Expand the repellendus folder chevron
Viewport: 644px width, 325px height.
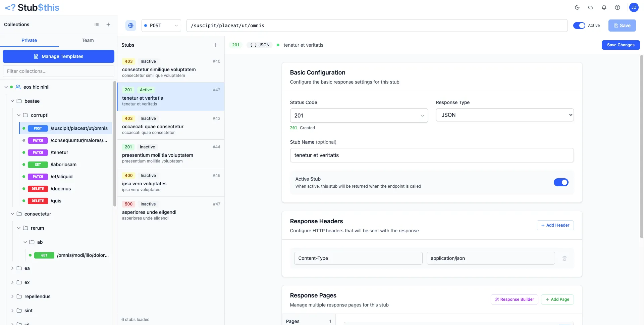[12, 296]
